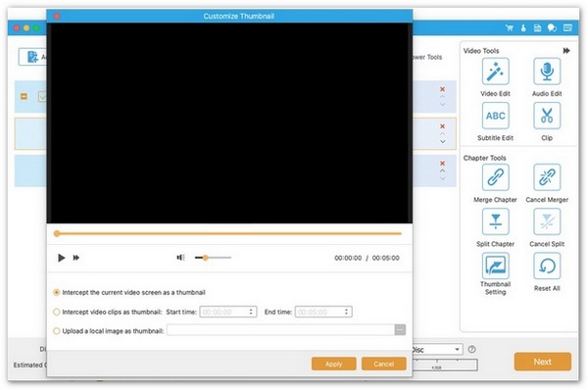
Task: Close the Customize Thumbnail dialog
Action: (57, 16)
